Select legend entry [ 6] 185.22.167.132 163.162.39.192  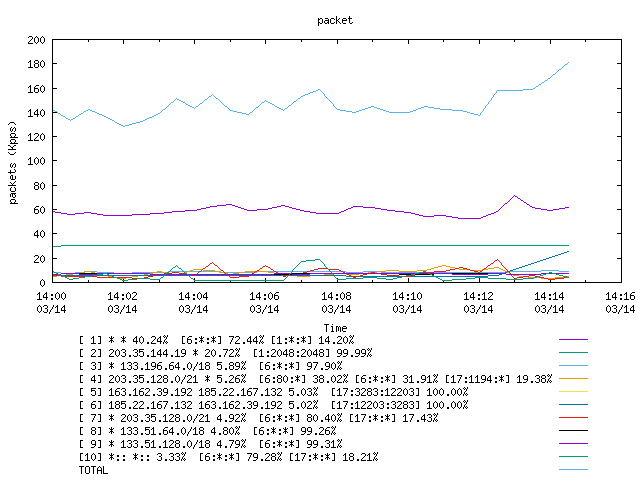point(273,405)
